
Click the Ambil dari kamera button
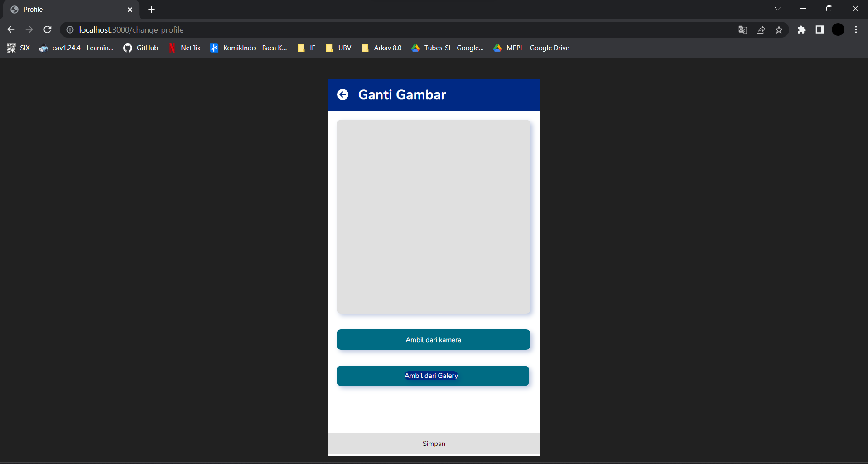[433, 339]
